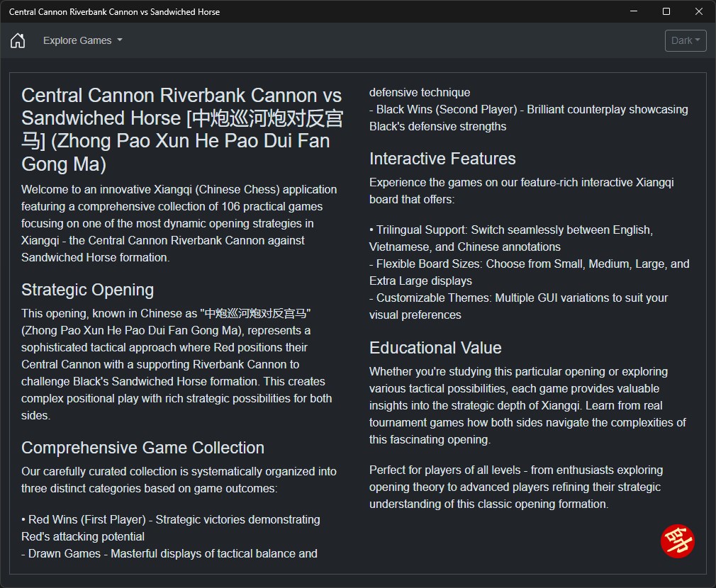Click the Comprehensive Game Collection heading

(142, 448)
